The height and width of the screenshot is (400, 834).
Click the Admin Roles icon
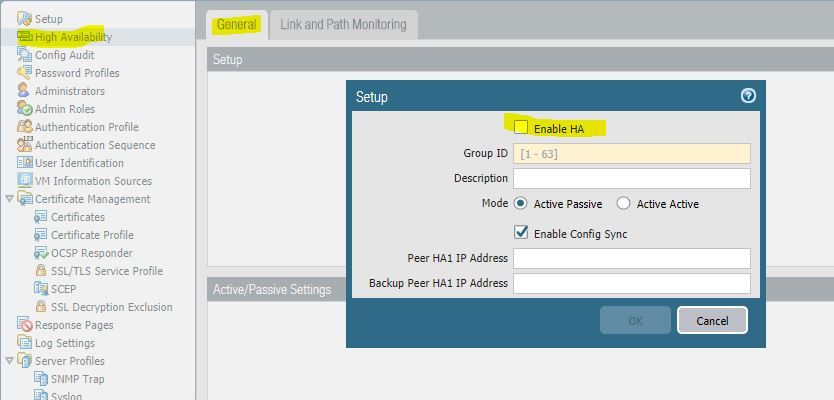[x=25, y=109]
